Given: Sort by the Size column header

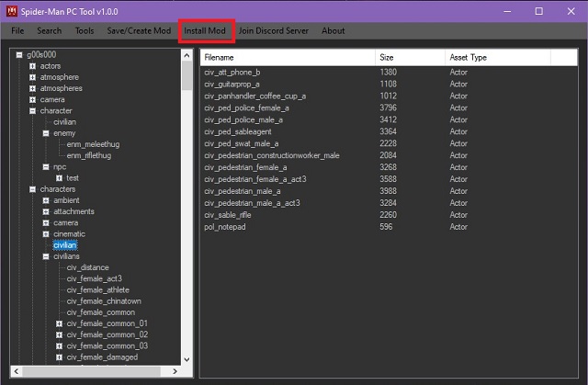Looking at the screenshot, I should point(411,57).
